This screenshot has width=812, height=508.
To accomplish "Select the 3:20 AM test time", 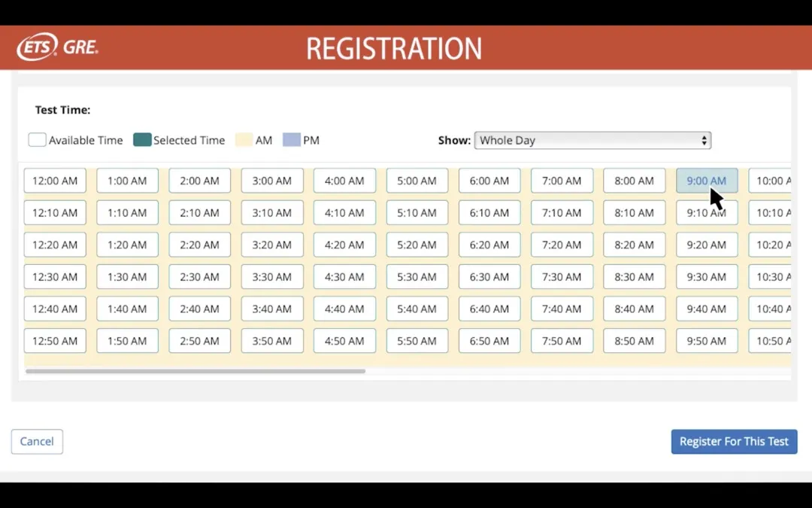I will [x=271, y=245].
